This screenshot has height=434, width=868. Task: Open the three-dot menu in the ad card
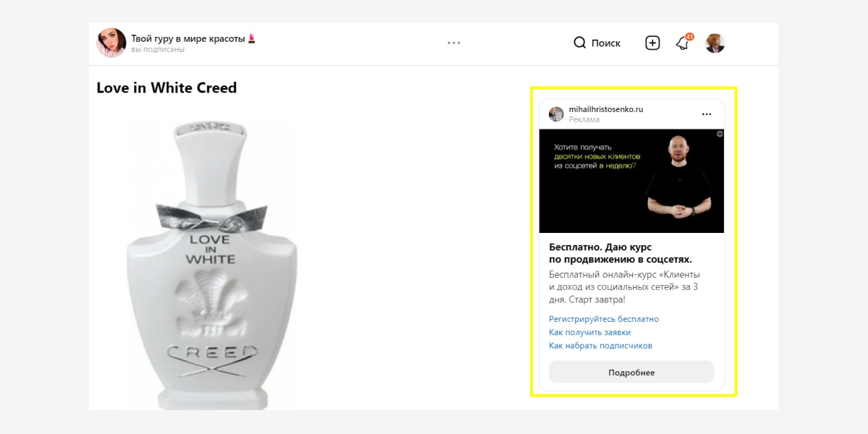point(707,114)
